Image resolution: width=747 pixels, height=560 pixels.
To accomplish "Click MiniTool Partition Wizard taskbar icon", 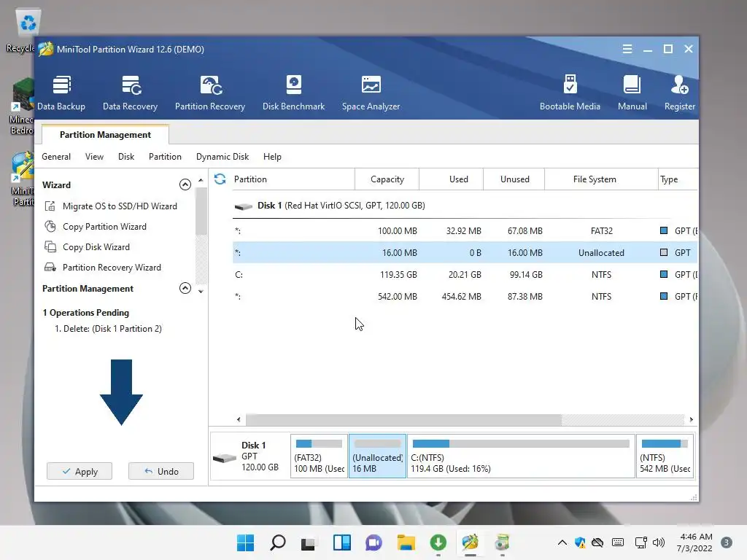I will point(471,542).
